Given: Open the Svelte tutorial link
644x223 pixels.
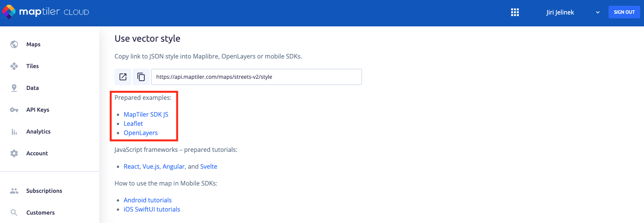Looking at the screenshot, I should click(x=209, y=166).
